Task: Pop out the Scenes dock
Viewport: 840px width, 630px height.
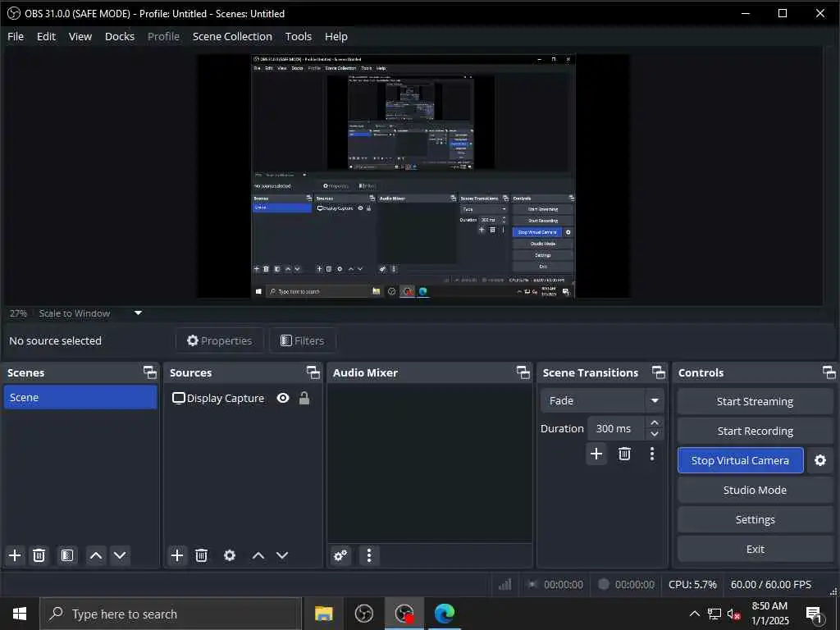Action: [x=150, y=372]
